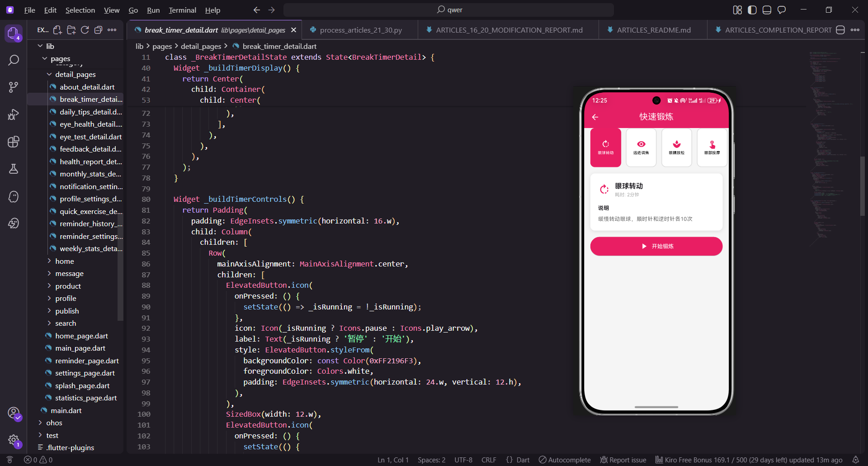Create a new folder in explorer
This screenshot has width=868, height=466.
click(71, 30)
